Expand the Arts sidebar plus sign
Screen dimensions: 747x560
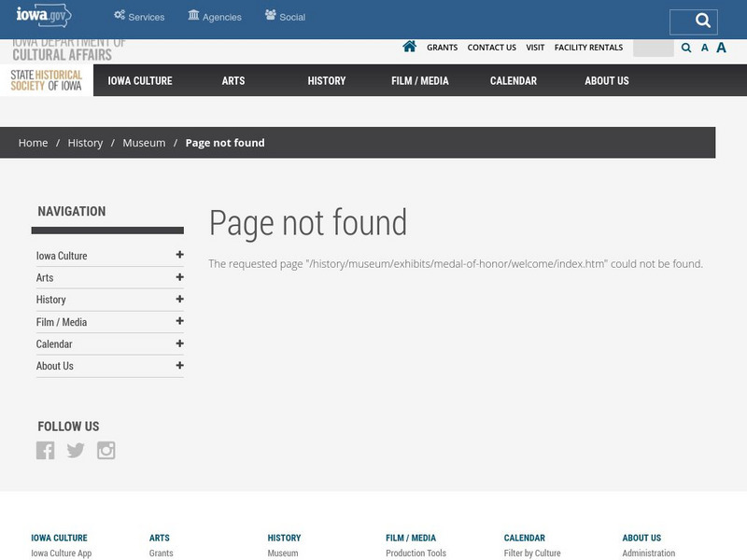click(179, 277)
